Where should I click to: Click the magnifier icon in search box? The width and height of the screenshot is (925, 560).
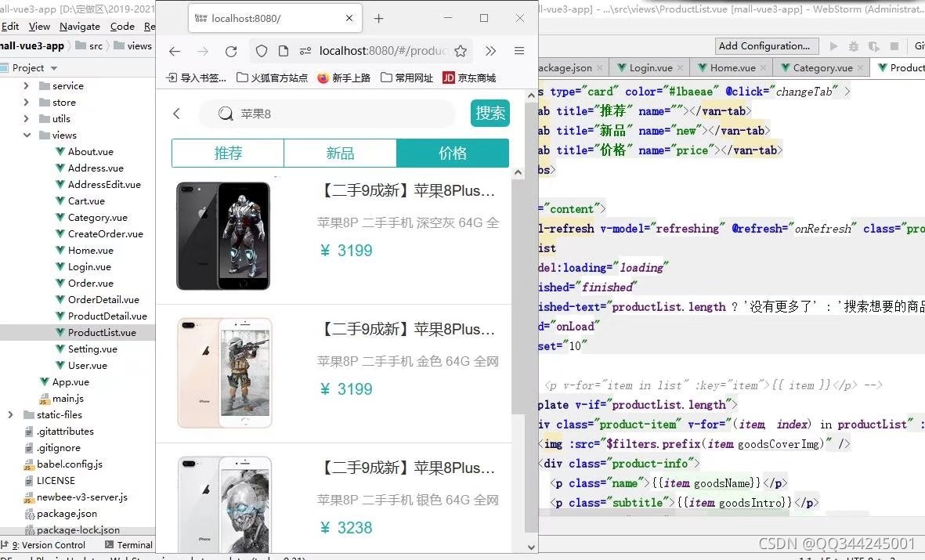click(x=226, y=114)
